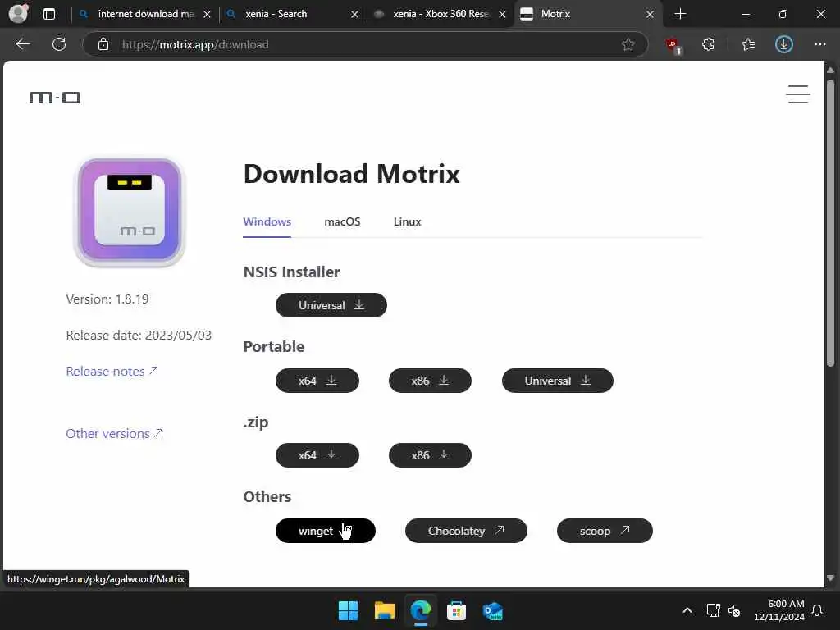Download the NSIS Installer Universal build
Image resolution: width=840 pixels, height=630 pixels.
coord(331,305)
